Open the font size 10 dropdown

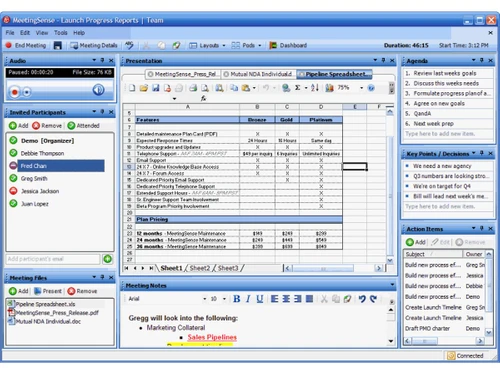coord(224,299)
